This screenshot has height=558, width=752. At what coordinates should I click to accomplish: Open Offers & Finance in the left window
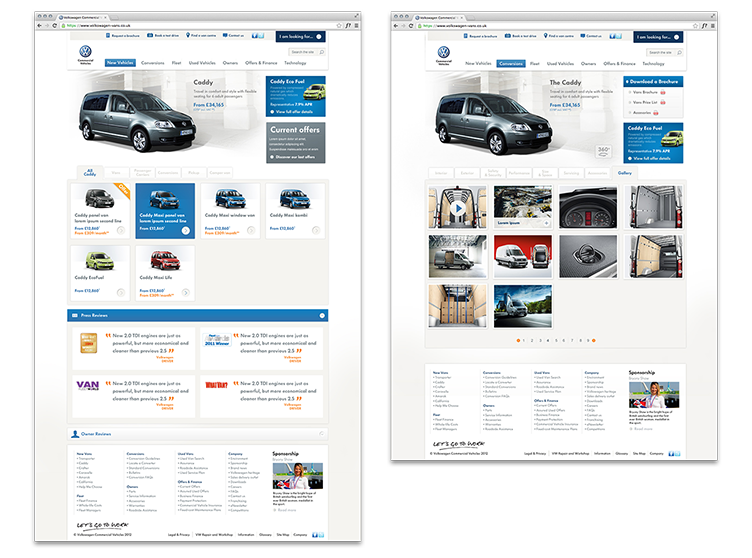(261, 63)
